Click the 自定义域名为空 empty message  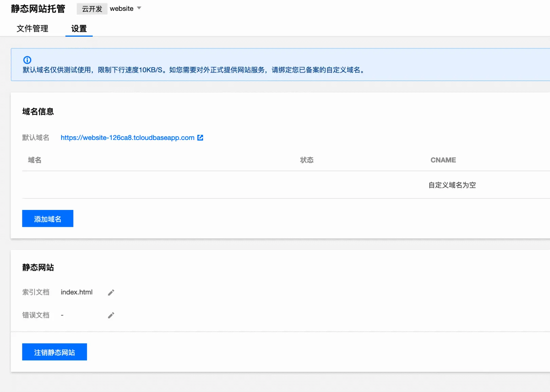tap(452, 185)
